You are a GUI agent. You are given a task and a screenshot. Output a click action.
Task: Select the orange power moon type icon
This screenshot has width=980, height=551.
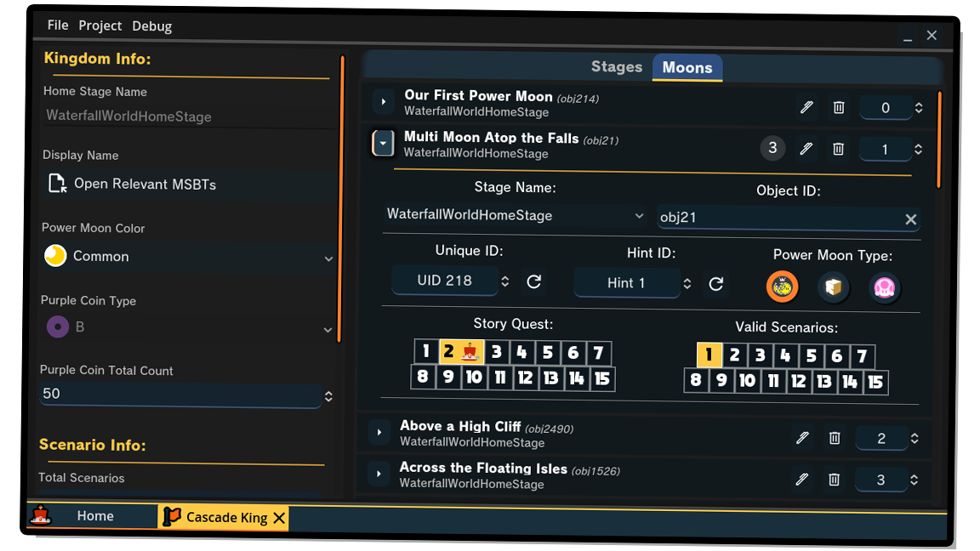(783, 287)
